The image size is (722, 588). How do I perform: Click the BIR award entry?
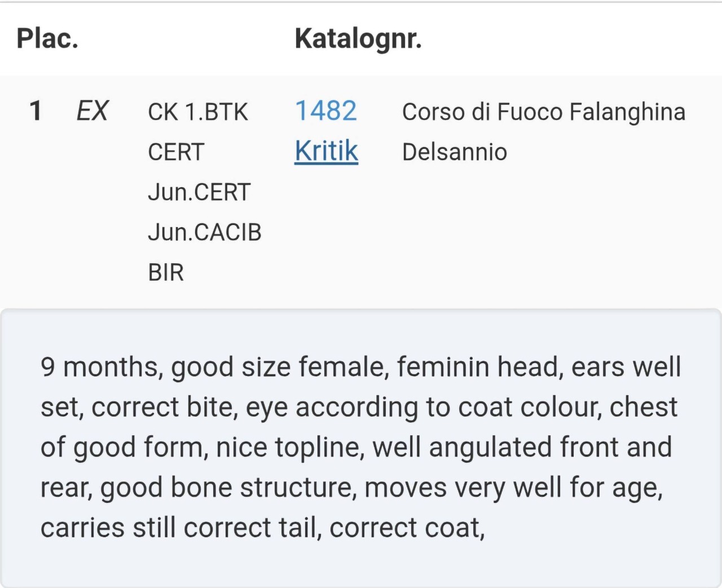coord(166,272)
